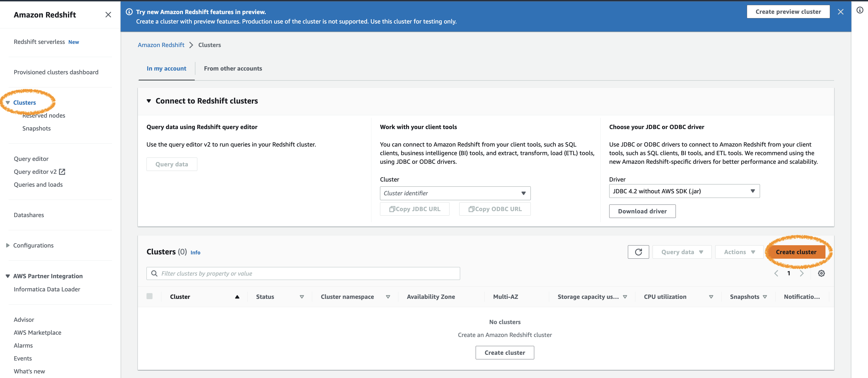Focus the Filter clusters search field
Screen dimensions: 868x378
(303, 273)
